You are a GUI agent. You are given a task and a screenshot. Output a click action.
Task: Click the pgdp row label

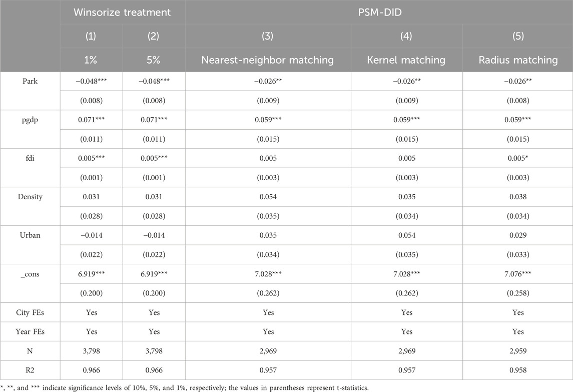click(30, 121)
